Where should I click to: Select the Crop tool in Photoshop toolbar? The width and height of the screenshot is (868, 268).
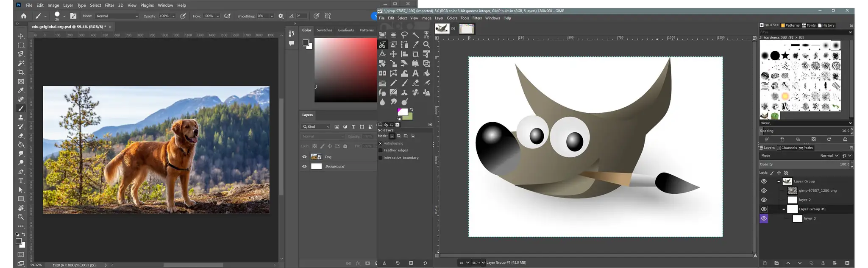point(21,72)
